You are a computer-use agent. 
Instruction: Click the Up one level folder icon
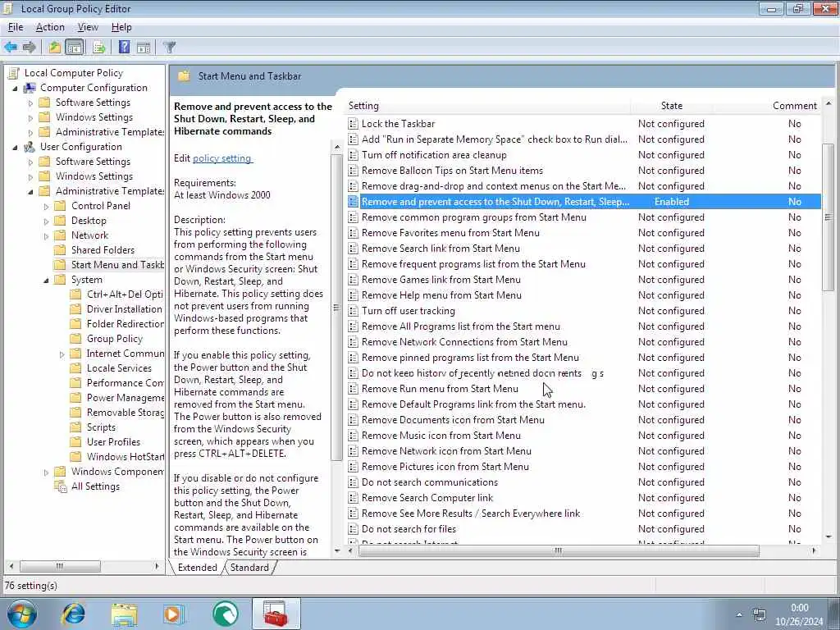(55, 47)
